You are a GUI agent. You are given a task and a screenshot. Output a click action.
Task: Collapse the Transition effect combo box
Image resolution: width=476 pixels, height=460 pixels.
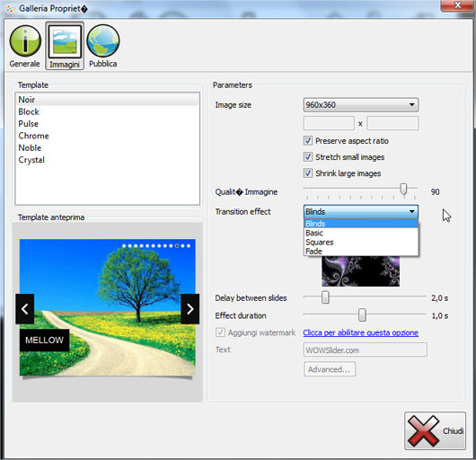pos(361,211)
